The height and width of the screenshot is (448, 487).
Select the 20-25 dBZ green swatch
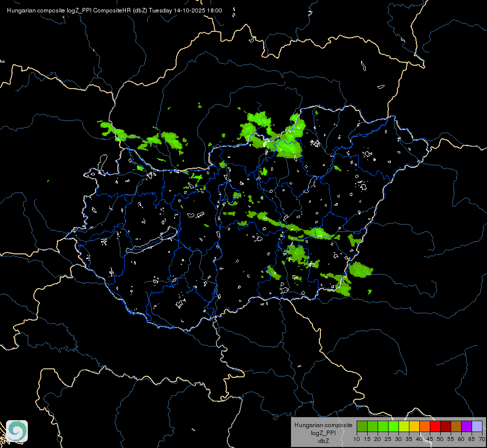[383, 426]
